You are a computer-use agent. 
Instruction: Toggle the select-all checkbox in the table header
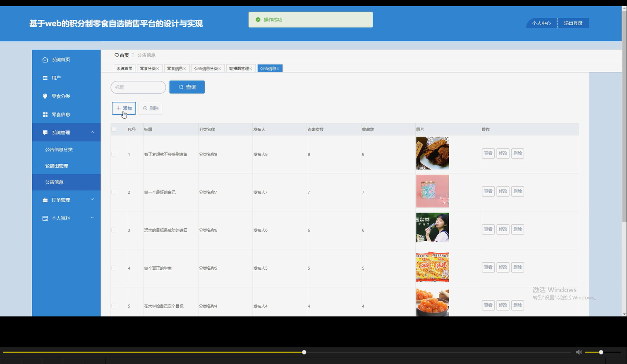[x=114, y=129]
